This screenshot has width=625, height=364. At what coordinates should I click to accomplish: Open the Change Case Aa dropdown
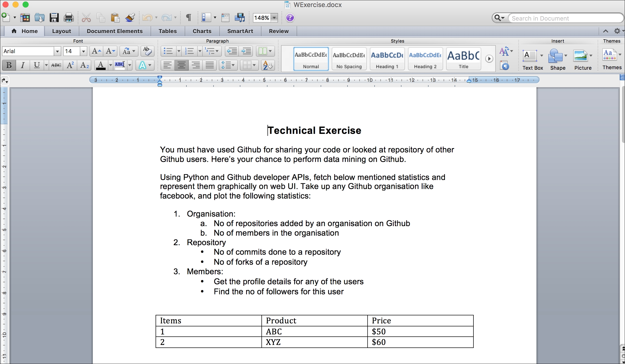pyautogui.click(x=129, y=51)
